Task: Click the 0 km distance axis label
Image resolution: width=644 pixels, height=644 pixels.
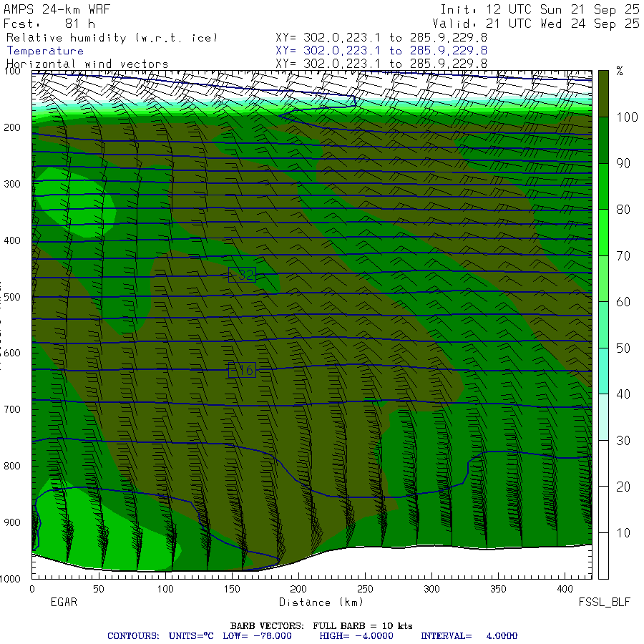Action: 32,589
